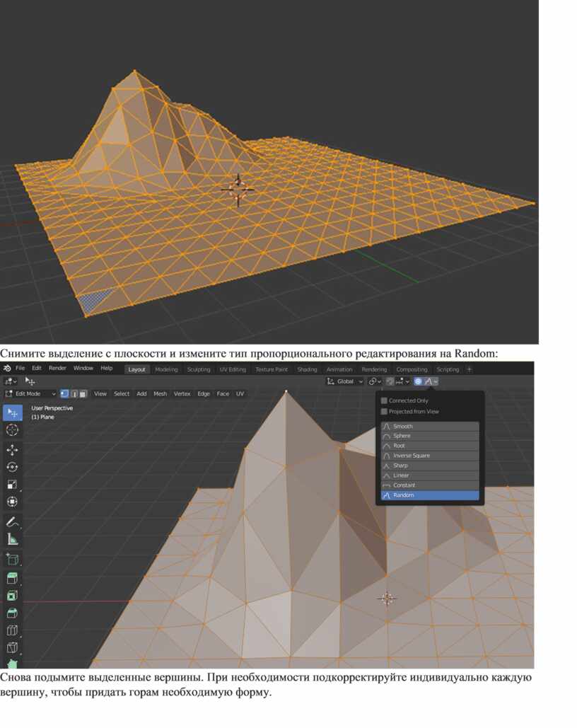Select the Rotate tool
The height and width of the screenshot is (728, 577).
coord(13,467)
